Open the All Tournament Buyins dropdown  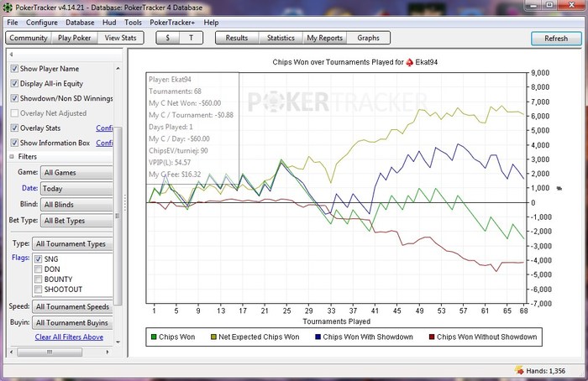pos(72,322)
